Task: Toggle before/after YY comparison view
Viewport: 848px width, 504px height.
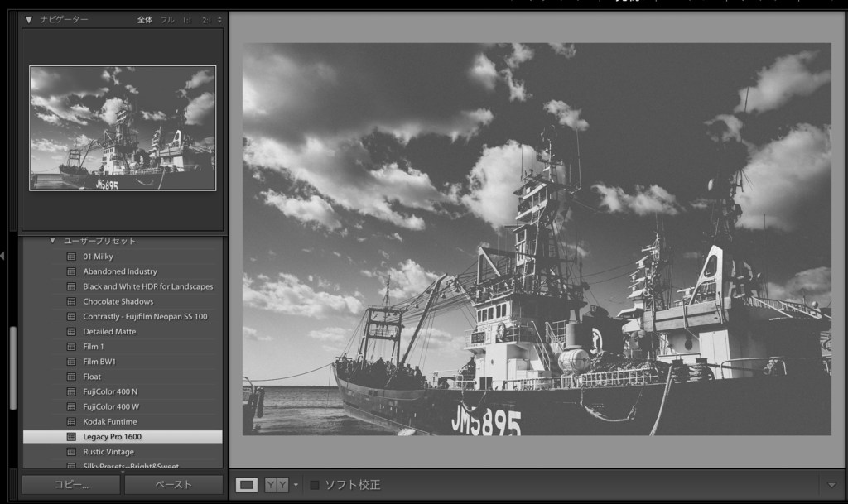Action: [x=277, y=485]
